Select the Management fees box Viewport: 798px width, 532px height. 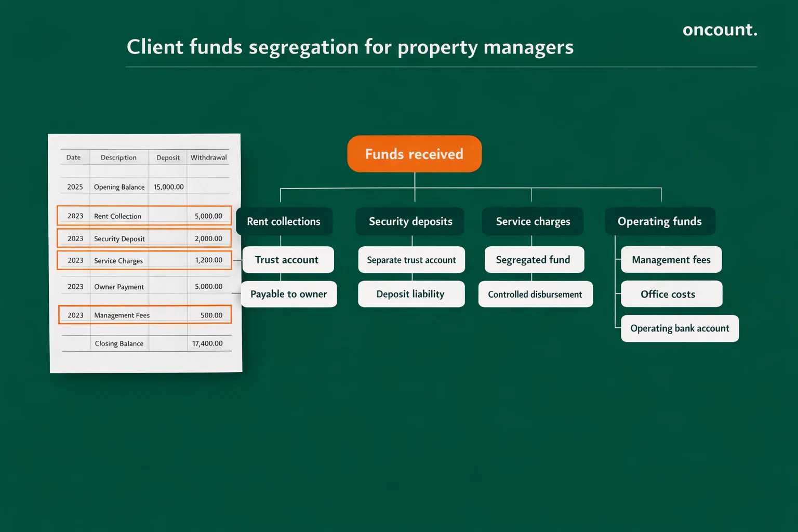671,260
